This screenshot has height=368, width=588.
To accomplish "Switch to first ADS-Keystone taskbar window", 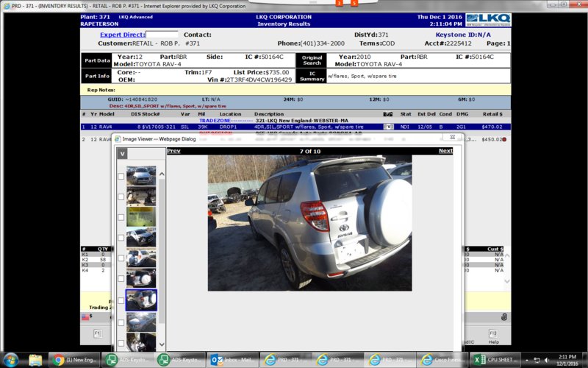I will click(126, 360).
